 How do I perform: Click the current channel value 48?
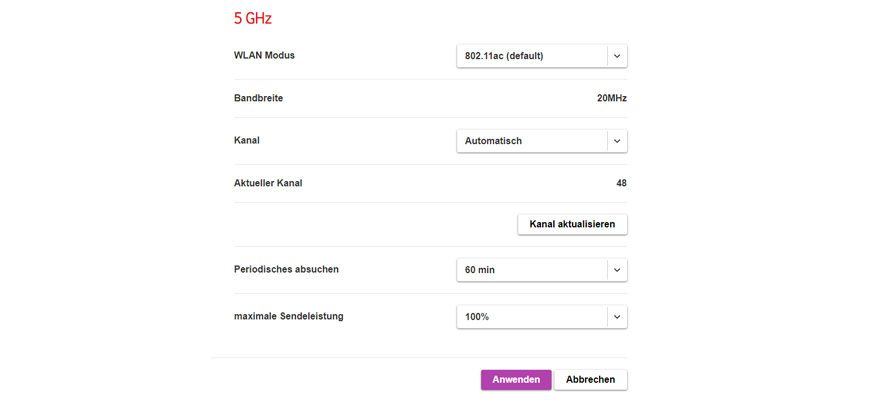[x=621, y=183]
